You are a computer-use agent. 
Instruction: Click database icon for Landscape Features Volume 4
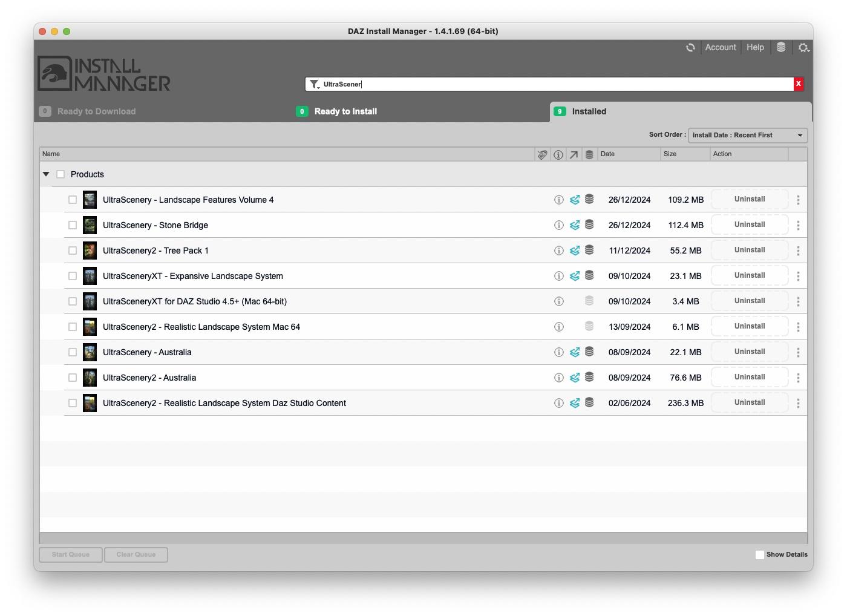[x=589, y=199]
